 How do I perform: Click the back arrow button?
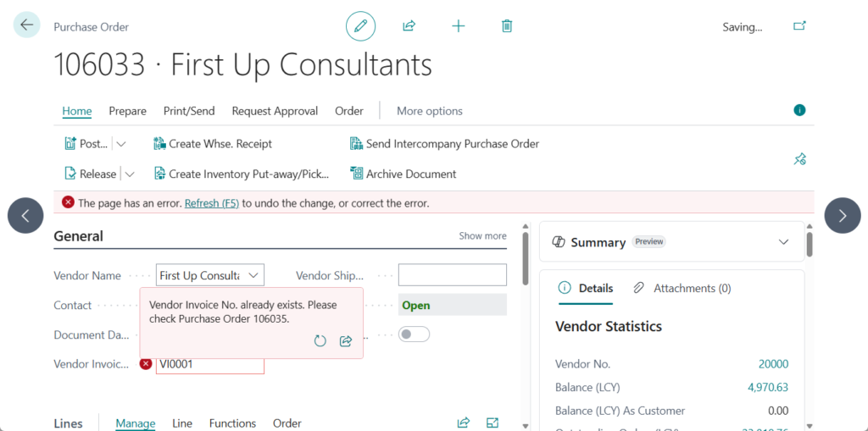[x=26, y=25]
